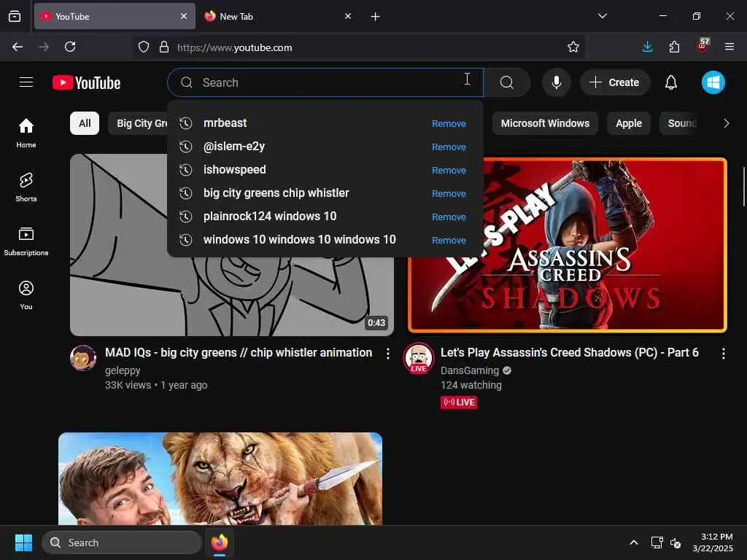Choose big city greens chip whistler suggestion
The width and height of the screenshot is (747, 560).
point(324,192)
